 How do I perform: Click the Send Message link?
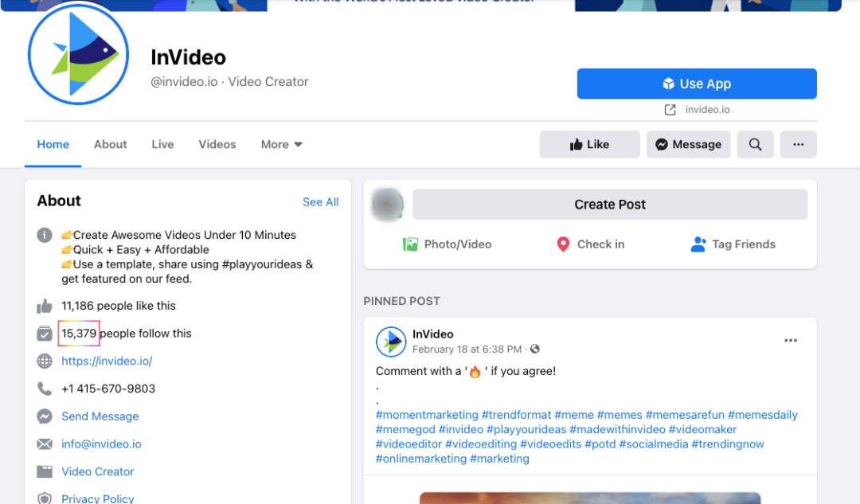(x=100, y=416)
